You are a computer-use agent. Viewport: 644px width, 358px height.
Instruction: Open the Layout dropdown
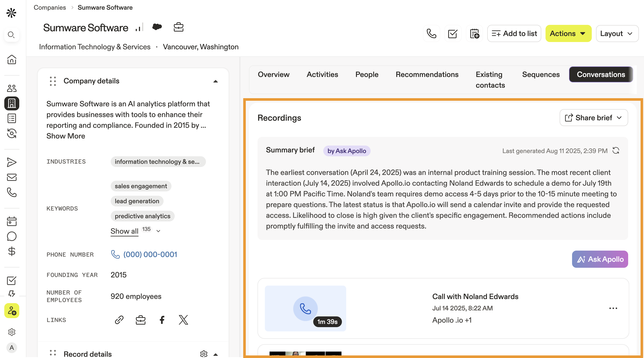[617, 33]
